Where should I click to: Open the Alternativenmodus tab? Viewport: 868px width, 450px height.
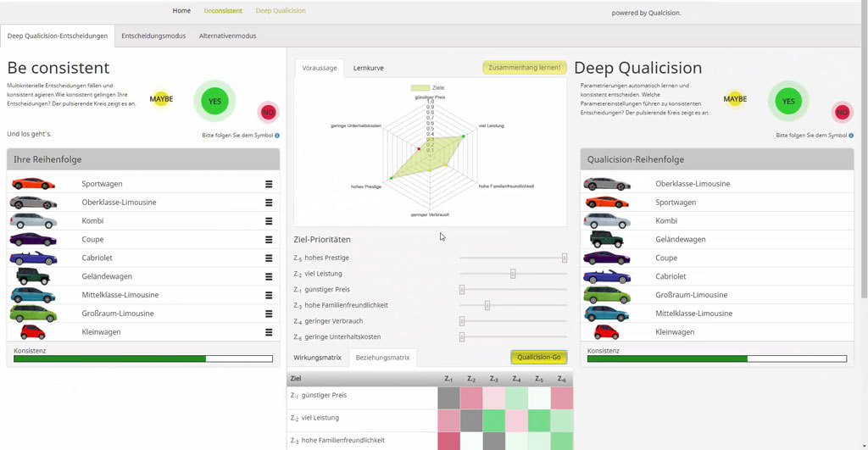[x=227, y=36]
